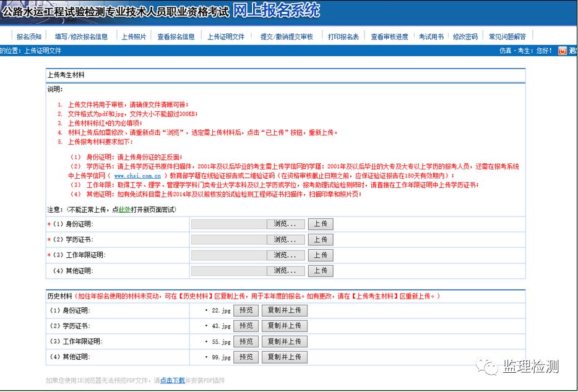Screen dimensions: 578x392
Task: Click the 工作年限证明 file path field
Action: pos(229,255)
